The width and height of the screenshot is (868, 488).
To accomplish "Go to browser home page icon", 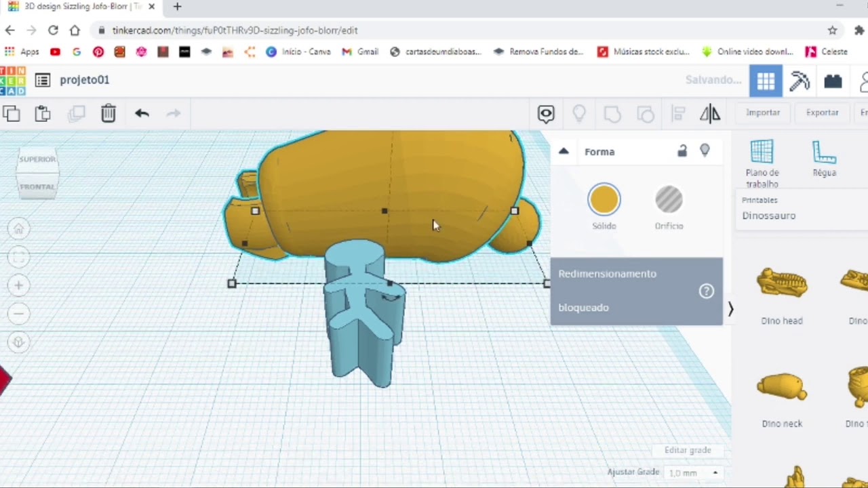I will click(75, 30).
